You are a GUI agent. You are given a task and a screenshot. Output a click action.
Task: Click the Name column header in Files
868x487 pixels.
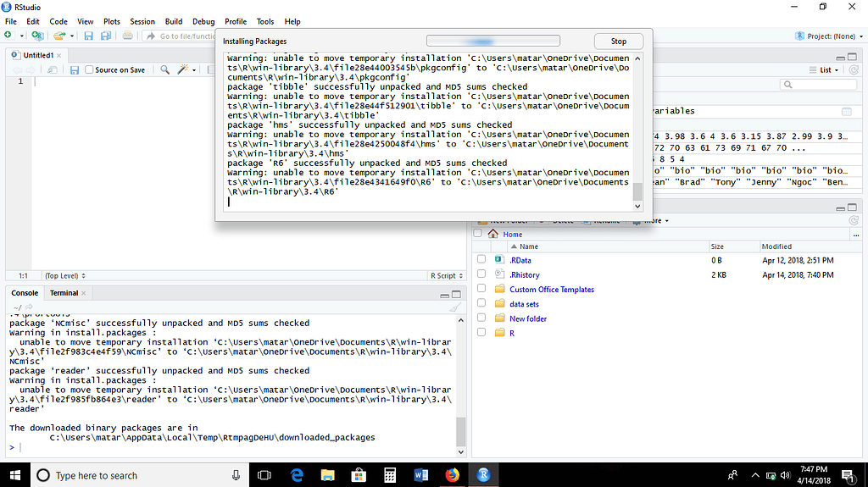pyautogui.click(x=528, y=246)
